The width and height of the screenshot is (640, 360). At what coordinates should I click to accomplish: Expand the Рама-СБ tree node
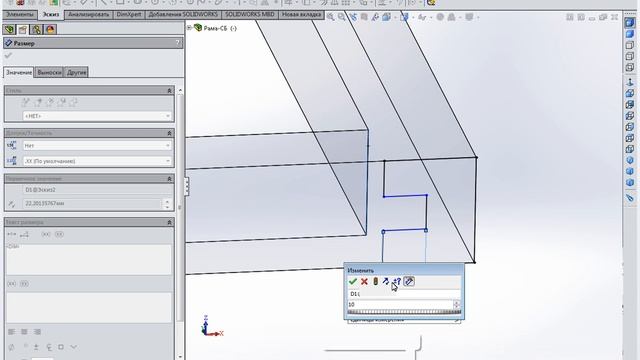tap(189, 28)
